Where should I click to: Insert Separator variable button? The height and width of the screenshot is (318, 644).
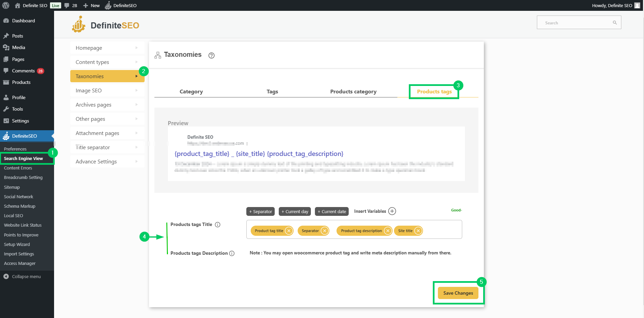261,211
